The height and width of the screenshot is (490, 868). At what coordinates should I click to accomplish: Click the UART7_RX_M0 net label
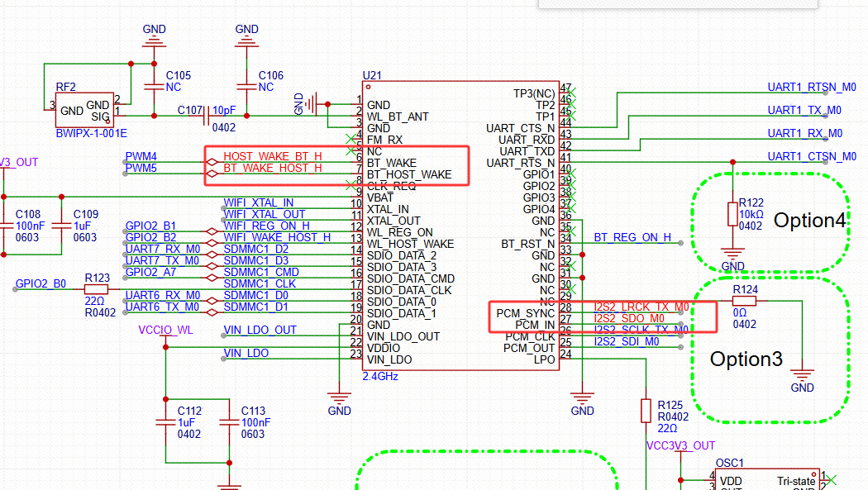[x=163, y=249]
